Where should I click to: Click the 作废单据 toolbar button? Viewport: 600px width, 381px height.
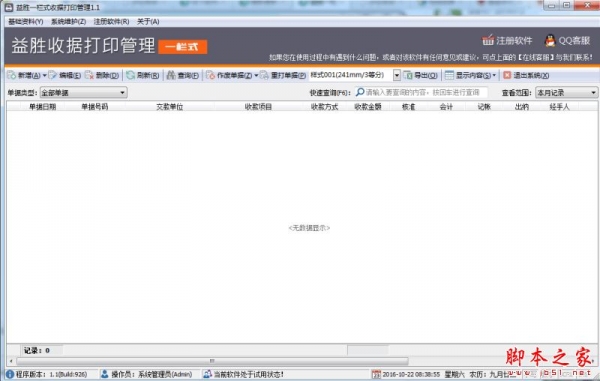(229, 75)
